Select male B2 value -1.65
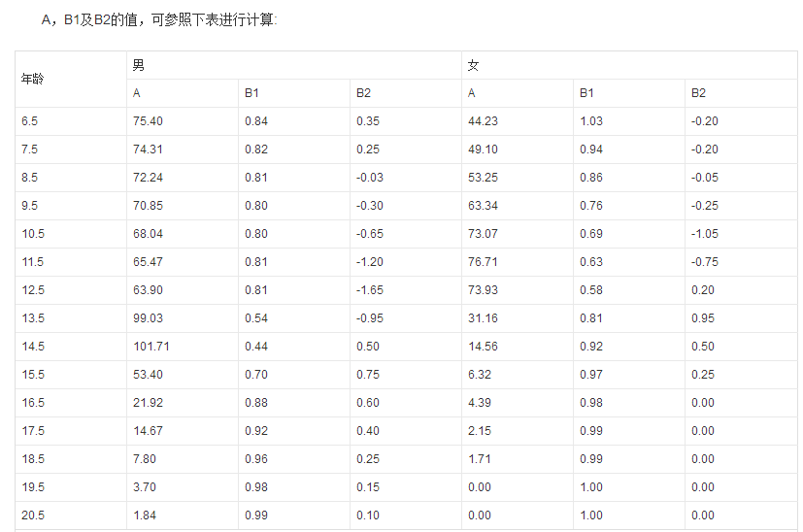 [370, 290]
